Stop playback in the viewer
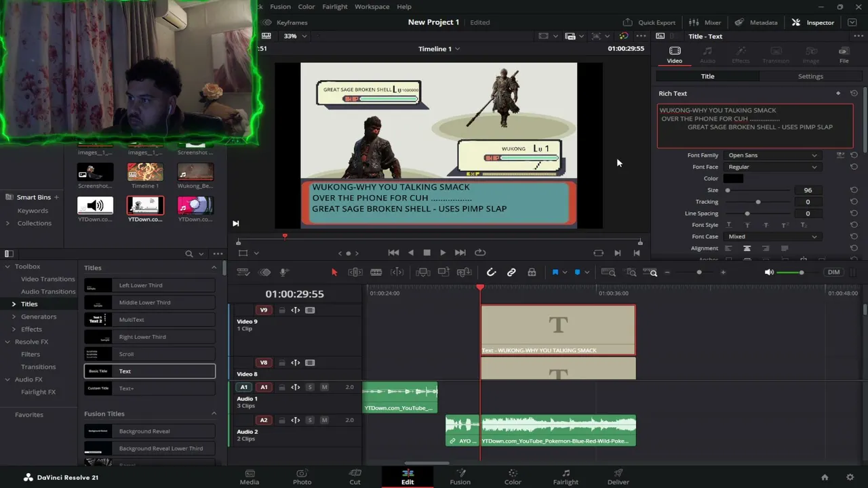The width and height of the screenshot is (868, 488). pos(427,253)
